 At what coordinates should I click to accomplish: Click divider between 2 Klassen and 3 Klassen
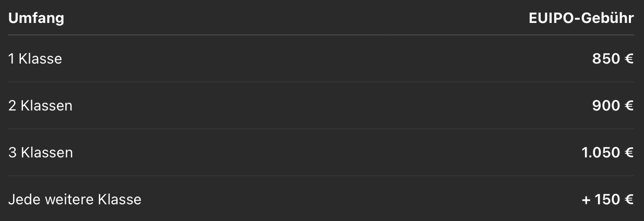point(321,129)
